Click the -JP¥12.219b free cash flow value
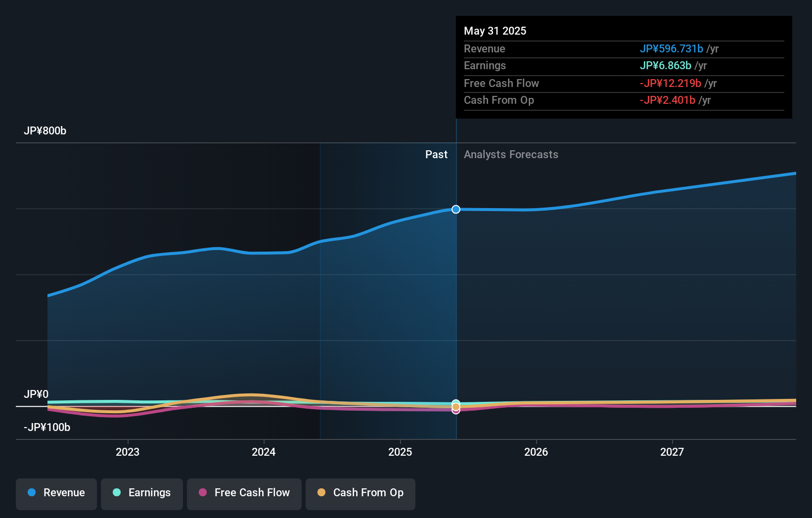812x518 pixels. pyautogui.click(x=670, y=84)
